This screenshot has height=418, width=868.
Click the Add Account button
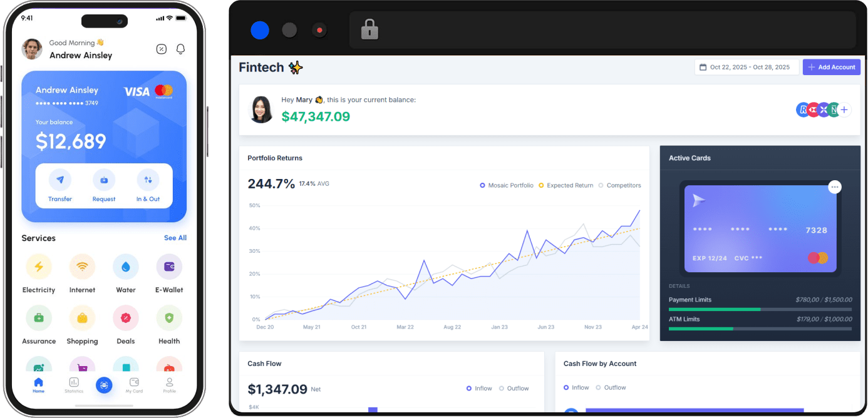(832, 67)
